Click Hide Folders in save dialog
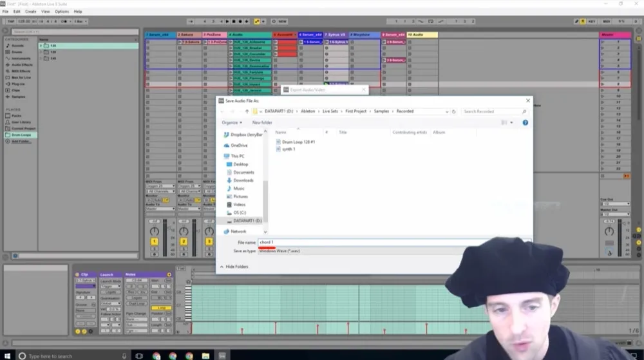Screen dimensions: 644x360 click(x=234, y=267)
